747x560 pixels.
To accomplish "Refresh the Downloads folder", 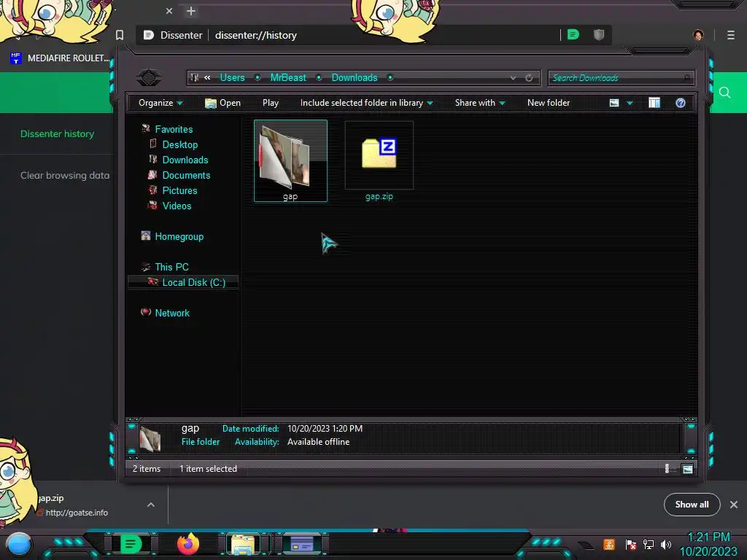I will [x=529, y=77].
